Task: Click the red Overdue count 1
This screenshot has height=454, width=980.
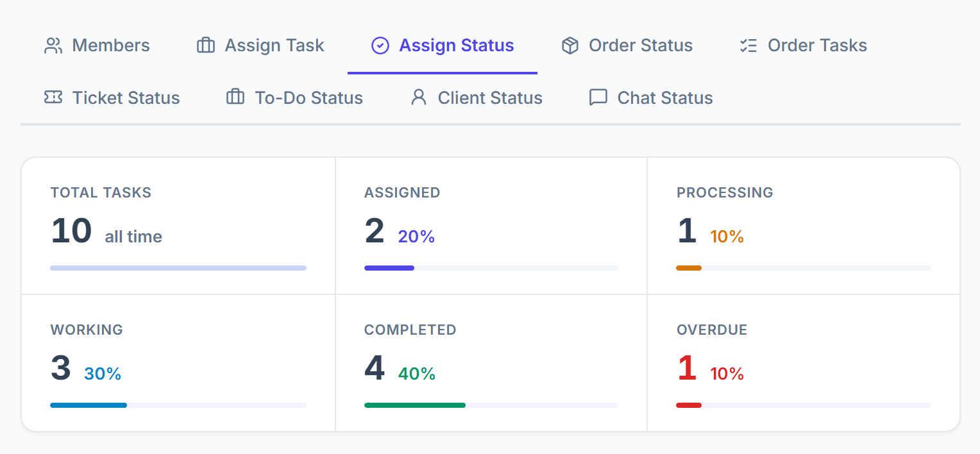Action: 687,368
